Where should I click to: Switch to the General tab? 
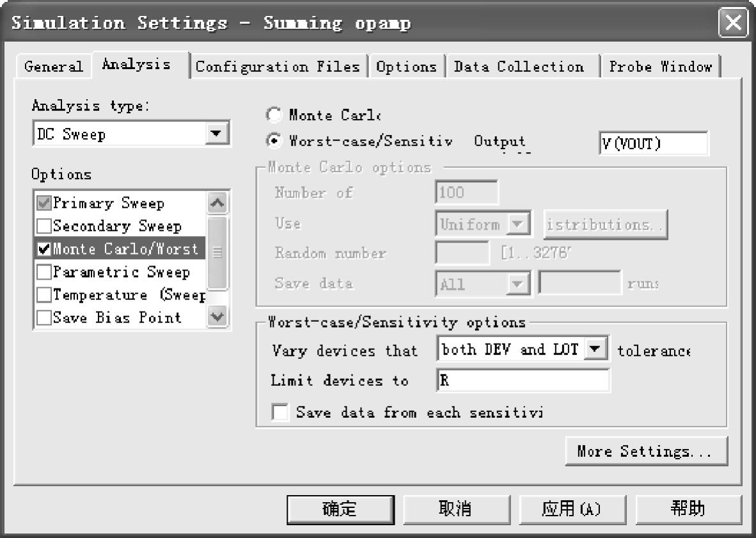click(x=54, y=67)
